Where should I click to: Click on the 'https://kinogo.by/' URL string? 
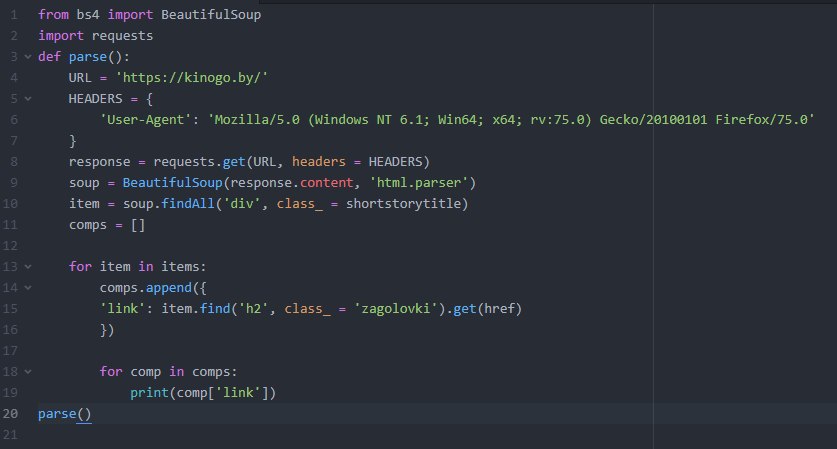tap(192, 78)
